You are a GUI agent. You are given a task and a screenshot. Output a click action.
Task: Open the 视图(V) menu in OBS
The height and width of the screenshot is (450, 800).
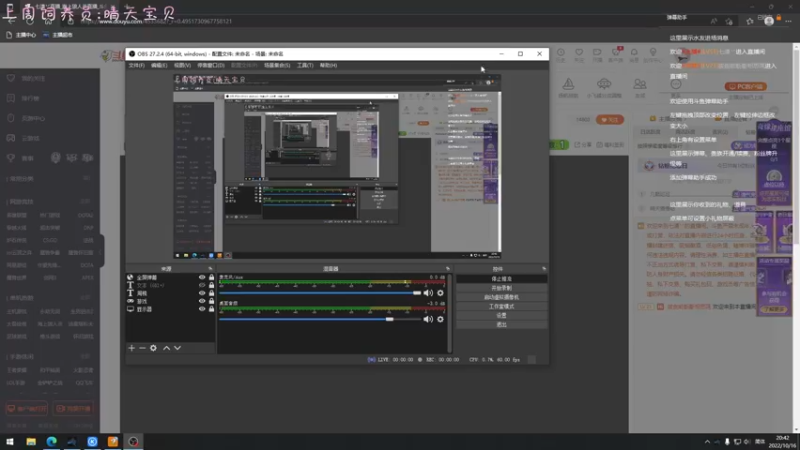(182, 65)
